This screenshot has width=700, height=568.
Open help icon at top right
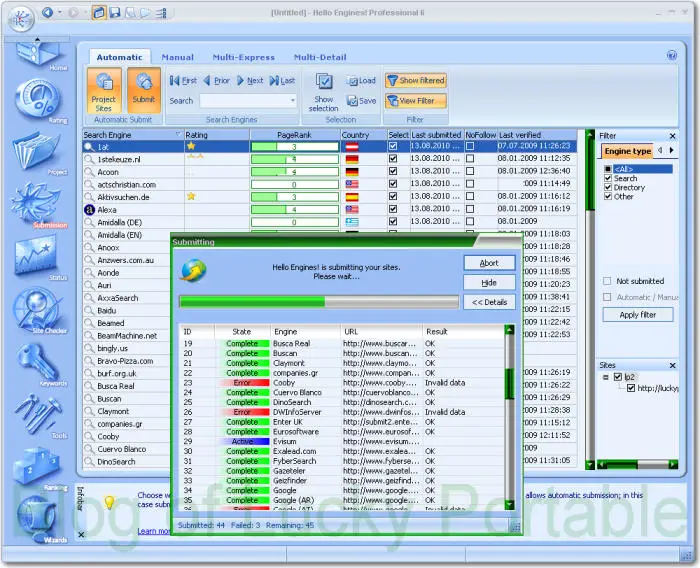click(671, 55)
